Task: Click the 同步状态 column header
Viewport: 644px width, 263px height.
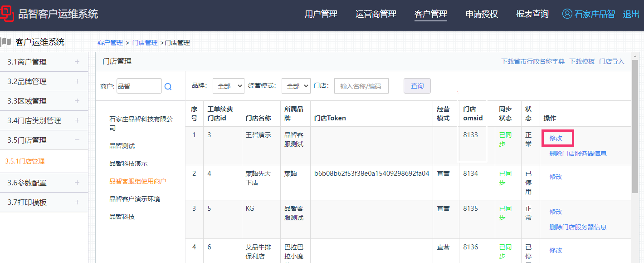Action: point(505,114)
